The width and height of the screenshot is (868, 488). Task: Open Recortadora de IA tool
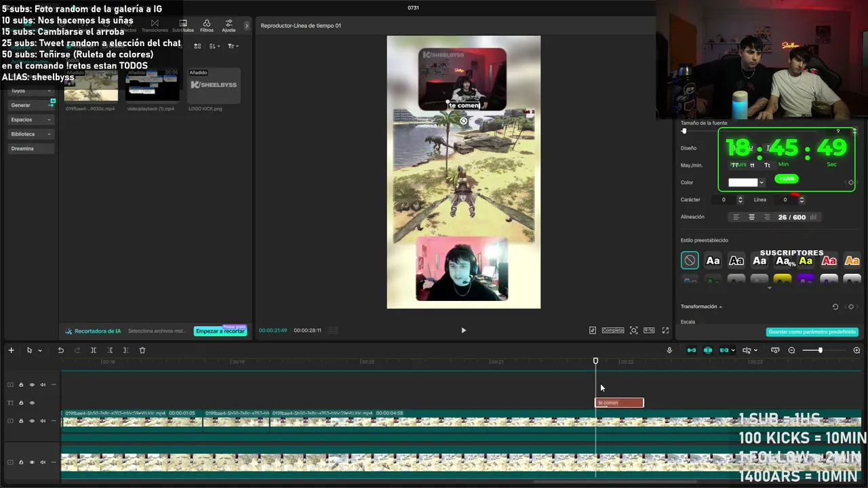coord(93,331)
